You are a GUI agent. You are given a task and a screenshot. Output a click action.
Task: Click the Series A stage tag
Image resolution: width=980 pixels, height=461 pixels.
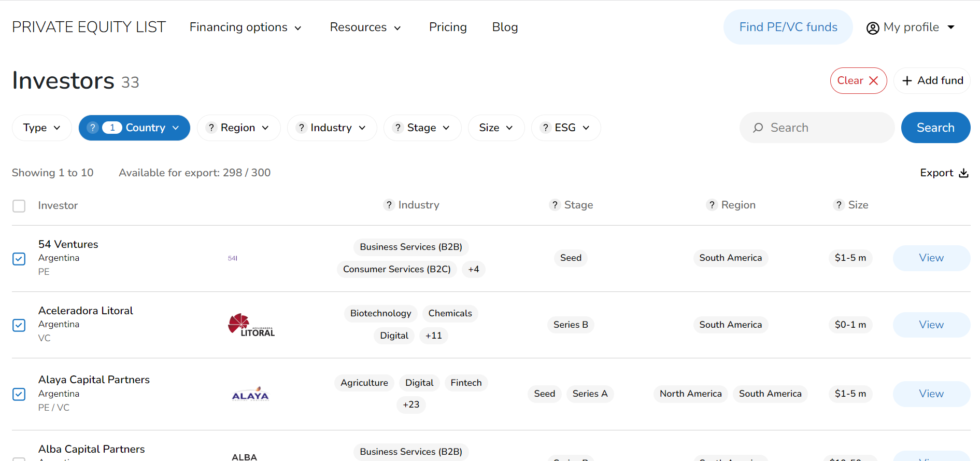pos(590,394)
